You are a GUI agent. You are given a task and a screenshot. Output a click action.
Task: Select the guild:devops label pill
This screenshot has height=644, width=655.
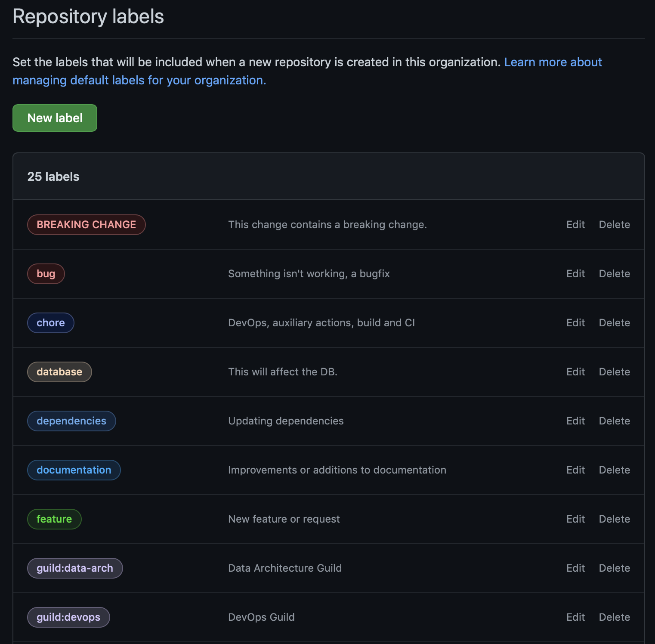(68, 617)
